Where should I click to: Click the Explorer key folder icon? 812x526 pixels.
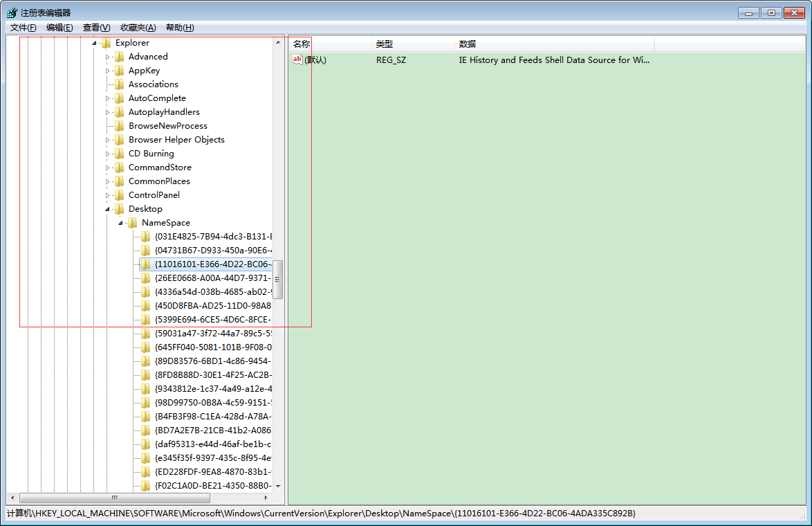pyautogui.click(x=106, y=43)
